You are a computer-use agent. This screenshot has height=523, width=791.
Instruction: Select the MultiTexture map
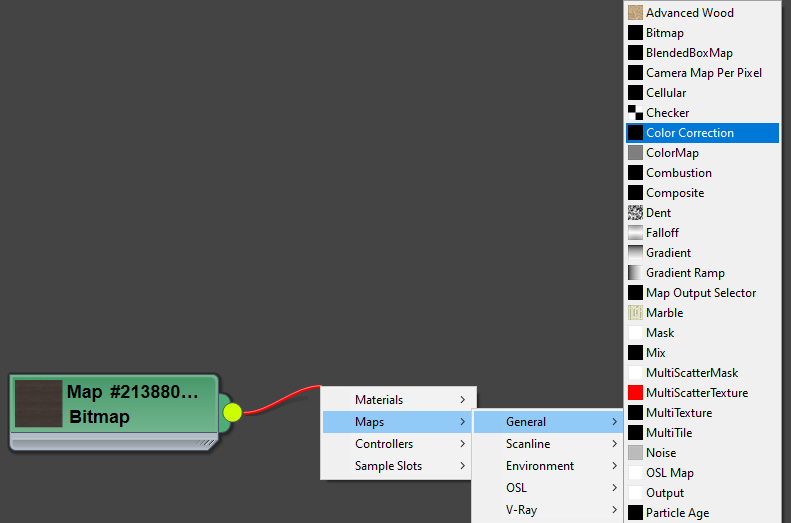click(702, 413)
